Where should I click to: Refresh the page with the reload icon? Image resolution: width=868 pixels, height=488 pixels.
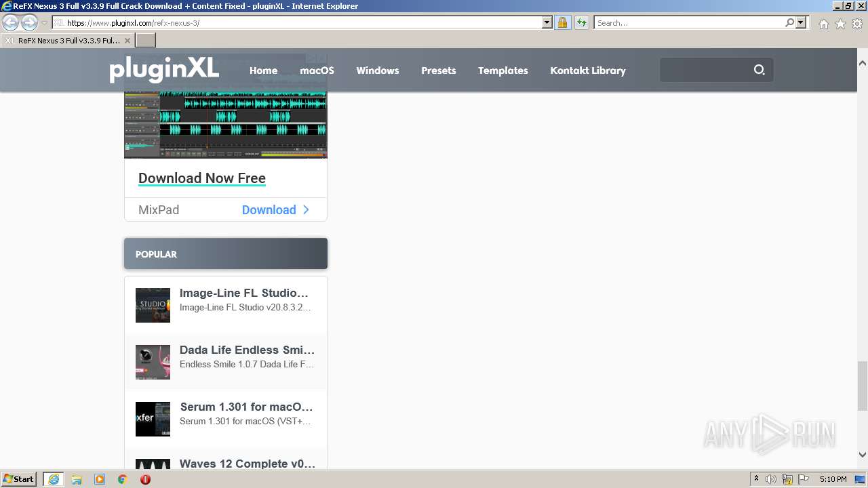pos(582,22)
